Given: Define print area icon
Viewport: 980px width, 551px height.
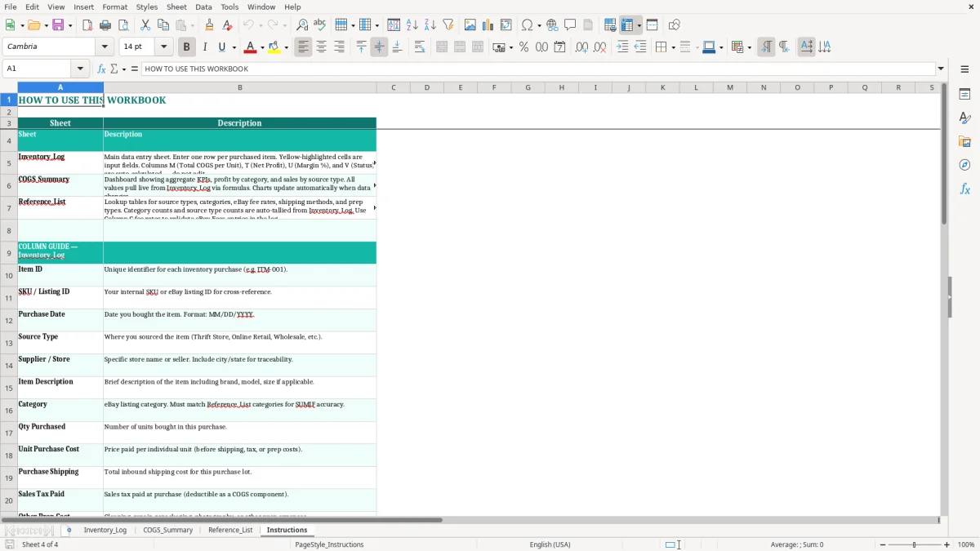Looking at the screenshot, I should [x=610, y=25].
